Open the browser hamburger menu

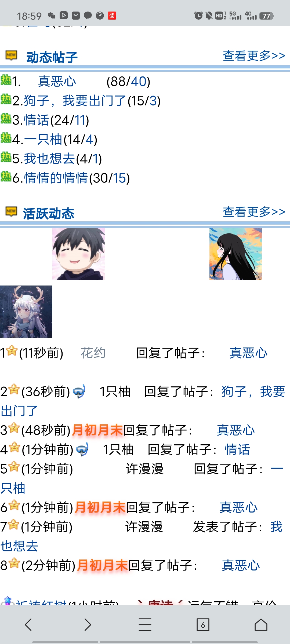[x=145, y=625]
